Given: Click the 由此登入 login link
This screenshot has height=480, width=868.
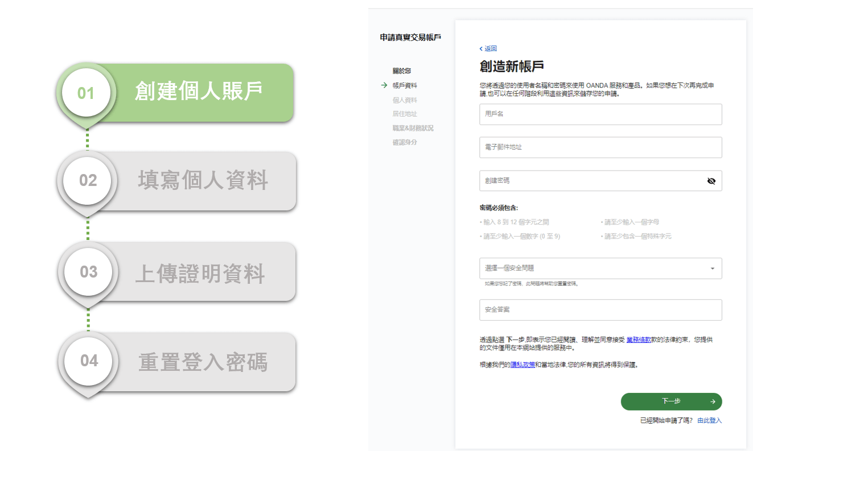Looking at the screenshot, I should (709, 420).
